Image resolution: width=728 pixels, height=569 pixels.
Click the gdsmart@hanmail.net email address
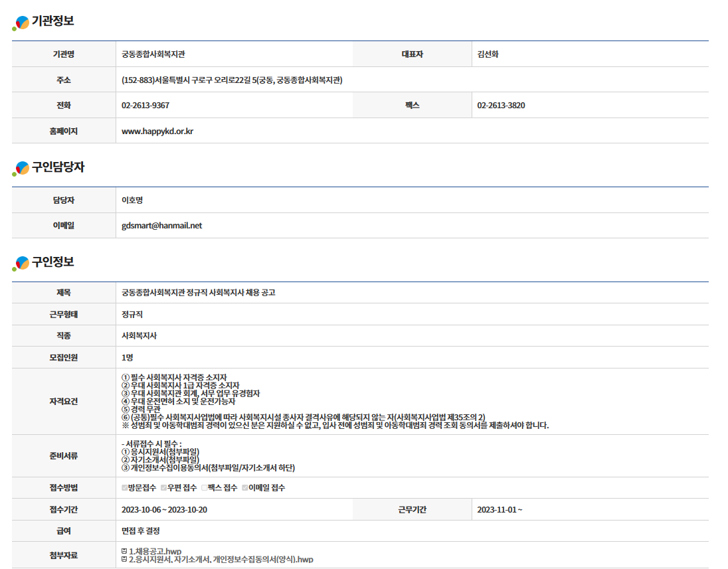click(161, 226)
